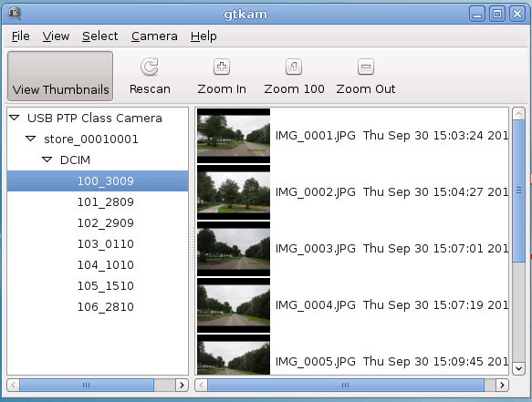Click the 15:03:24 timestamp text
532x402 pixels.
tap(458, 136)
